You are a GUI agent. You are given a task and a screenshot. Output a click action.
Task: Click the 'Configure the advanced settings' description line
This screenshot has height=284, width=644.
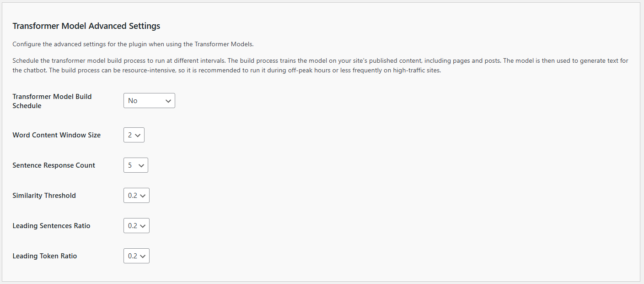click(133, 44)
